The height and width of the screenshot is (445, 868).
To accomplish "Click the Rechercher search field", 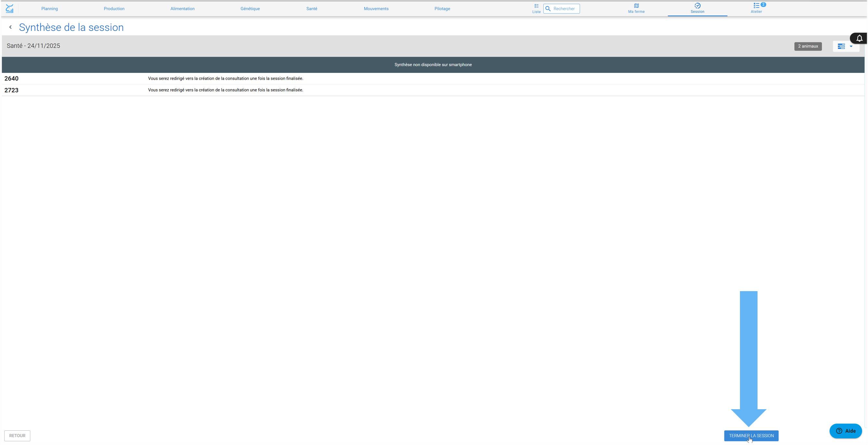I will [x=562, y=9].
